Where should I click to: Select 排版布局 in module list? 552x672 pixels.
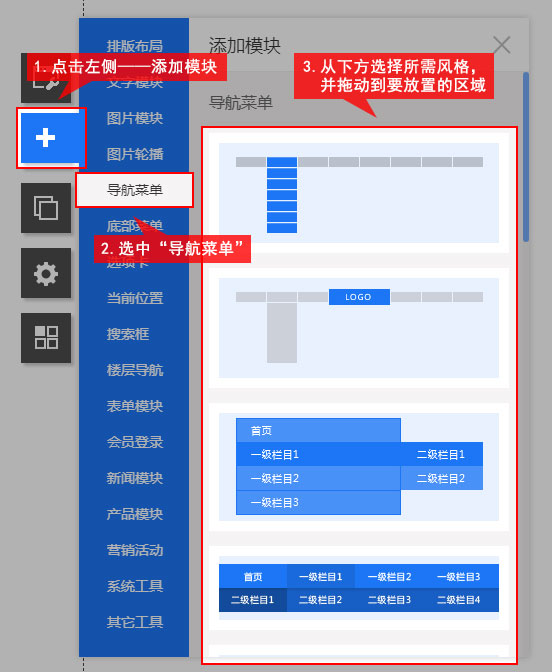point(135,46)
